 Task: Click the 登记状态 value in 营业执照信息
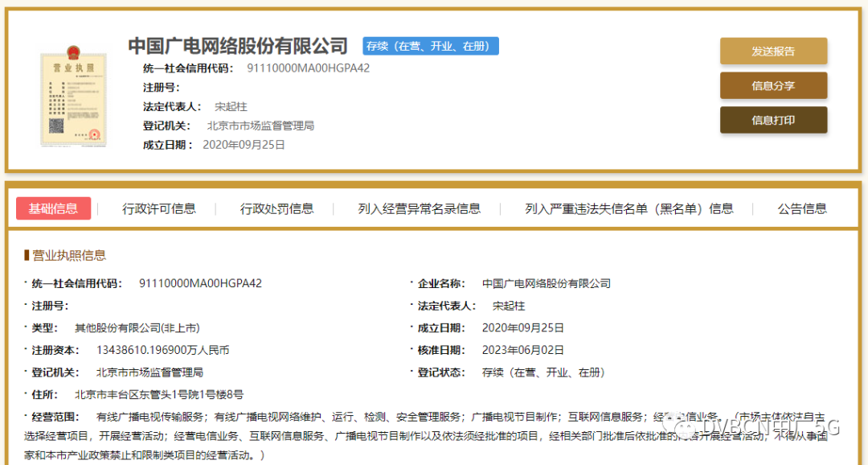tap(543, 372)
